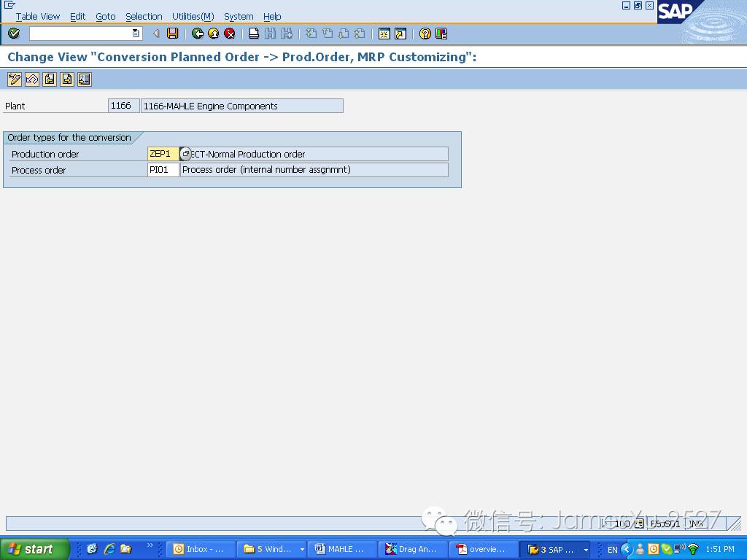
Task: Open the 5 Windows Explorer taskbar group
Action: click(272, 549)
